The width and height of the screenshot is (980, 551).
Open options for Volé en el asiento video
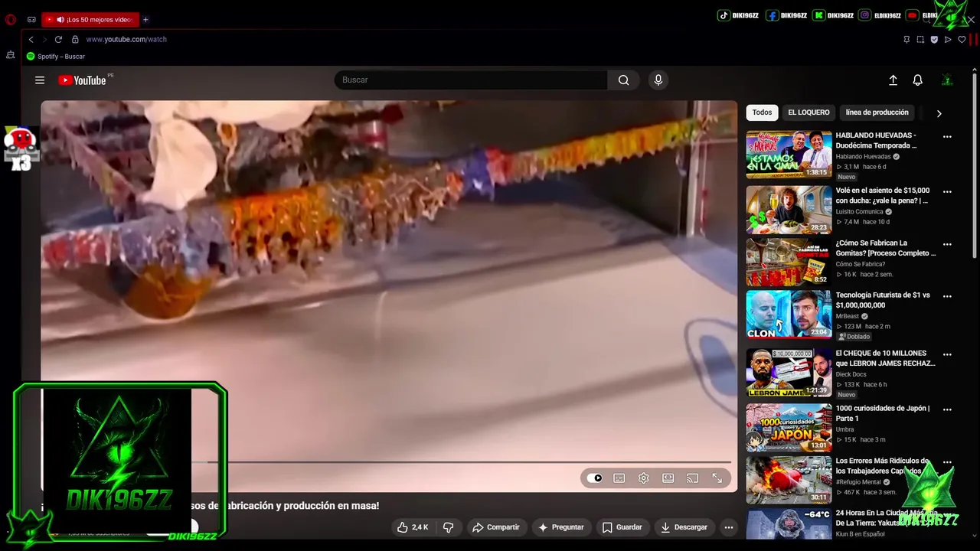[947, 192]
